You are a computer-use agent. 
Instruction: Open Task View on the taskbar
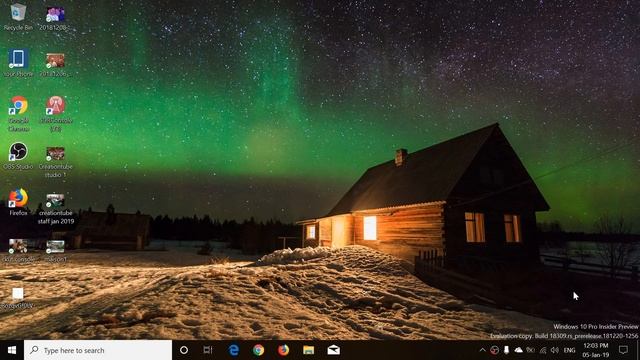point(208,350)
